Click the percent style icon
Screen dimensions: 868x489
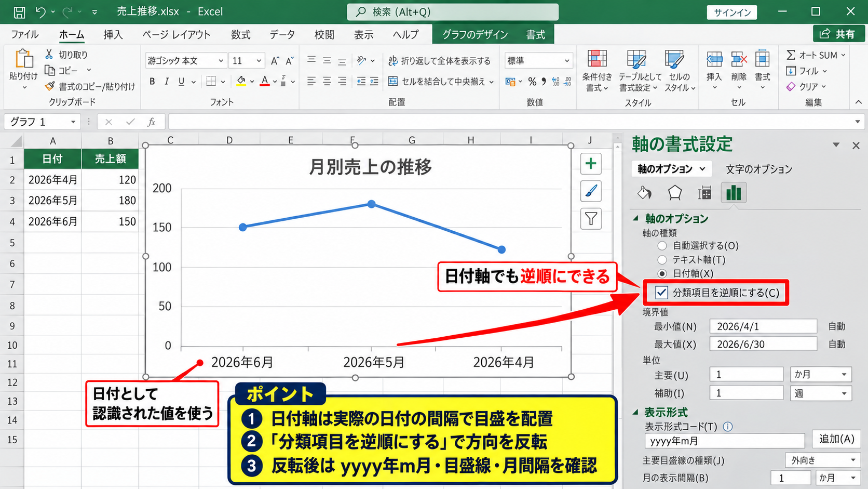pyautogui.click(x=532, y=82)
